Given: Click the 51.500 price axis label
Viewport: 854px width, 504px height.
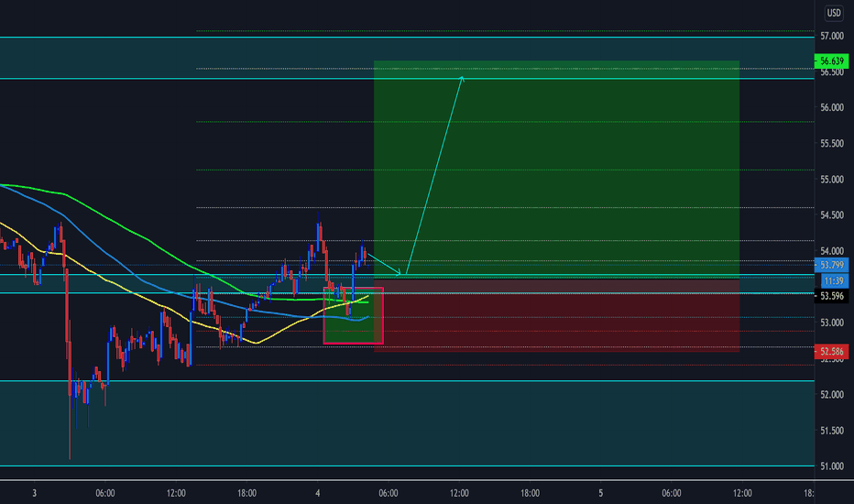Looking at the screenshot, I should (832, 431).
